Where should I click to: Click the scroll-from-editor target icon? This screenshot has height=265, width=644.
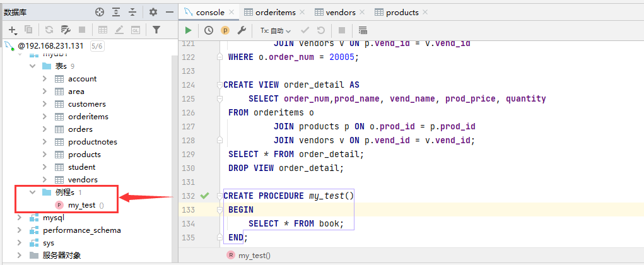100,13
